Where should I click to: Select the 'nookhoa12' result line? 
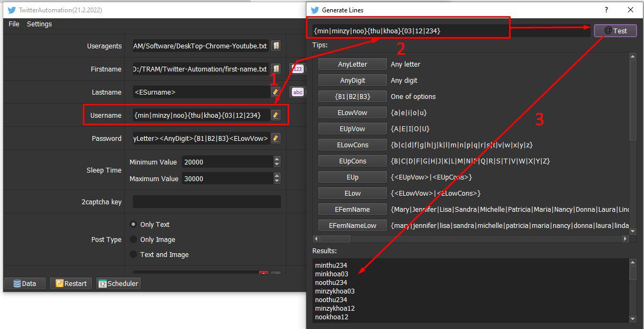[332, 317]
